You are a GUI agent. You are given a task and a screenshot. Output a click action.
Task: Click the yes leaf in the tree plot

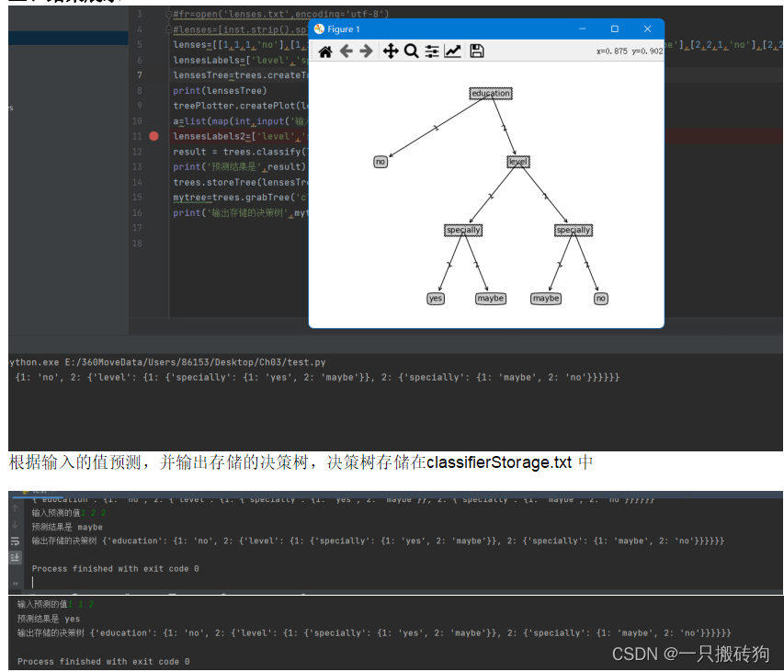[436, 299]
